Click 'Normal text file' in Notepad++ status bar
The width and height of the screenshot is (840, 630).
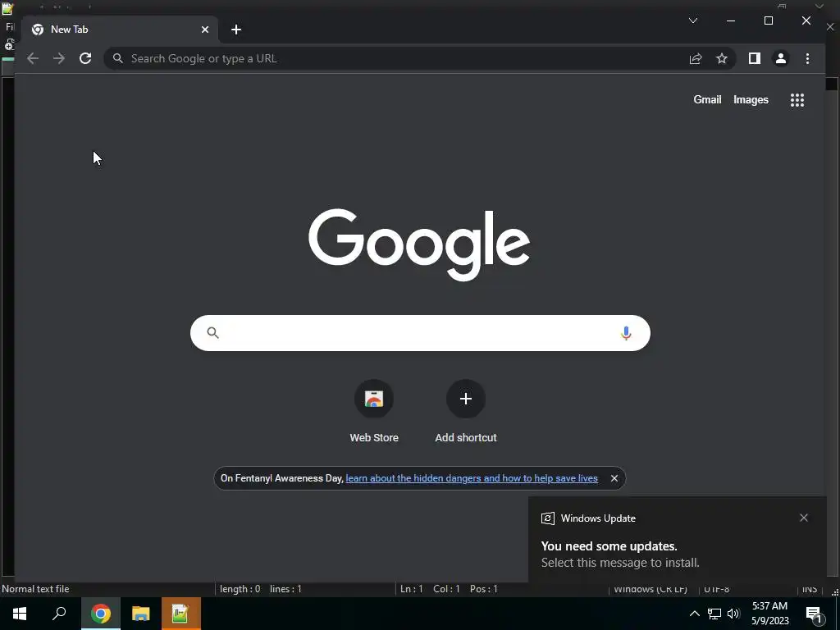[x=35, y=589]
